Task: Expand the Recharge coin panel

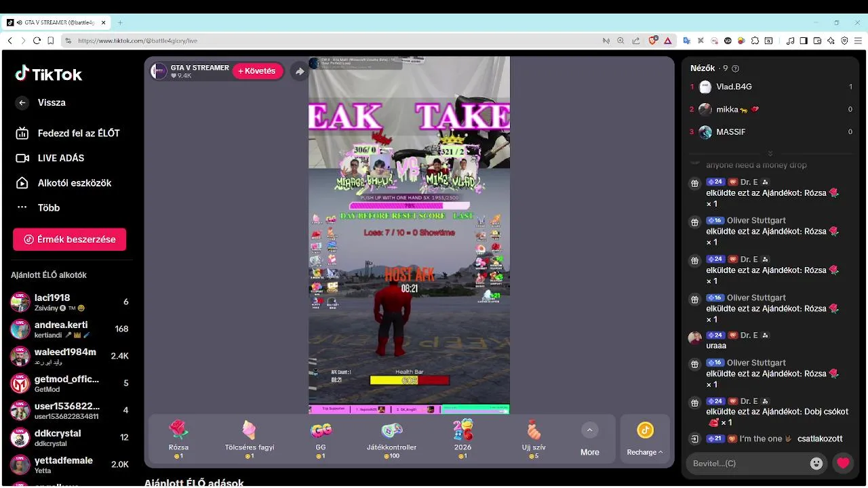Action: click(645, 439)
